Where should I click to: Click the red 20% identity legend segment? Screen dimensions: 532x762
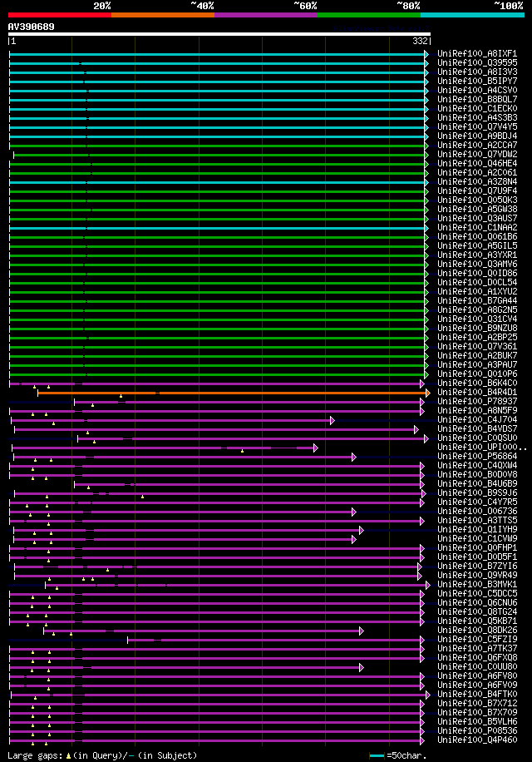click(x=60, y=15)
